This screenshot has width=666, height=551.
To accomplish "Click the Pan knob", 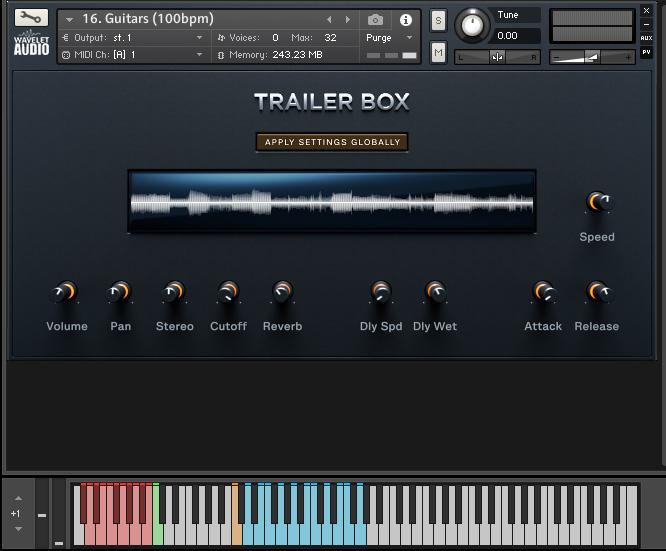I will pyautogui.click(x=119, y=292).
